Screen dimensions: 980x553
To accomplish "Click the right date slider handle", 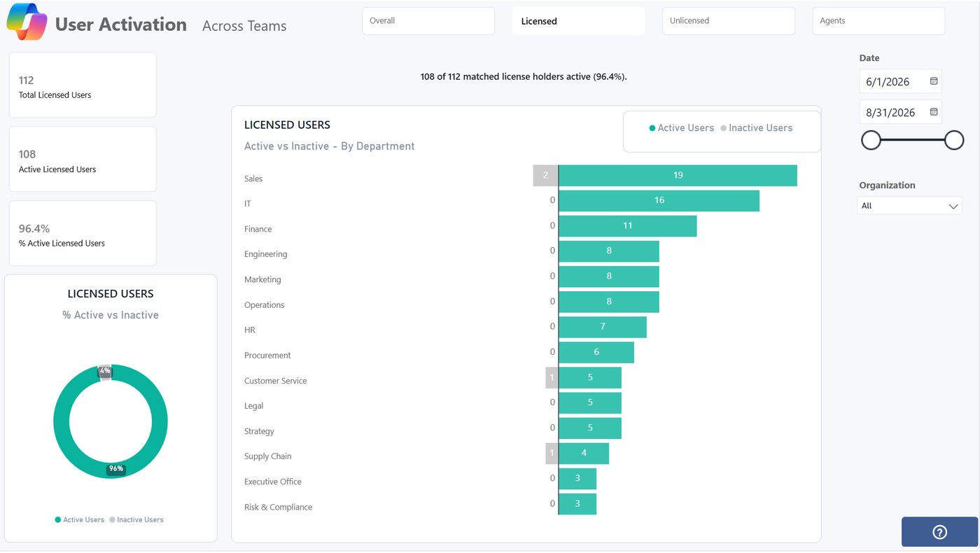I will pyautogui.click(x=954, y=140).
